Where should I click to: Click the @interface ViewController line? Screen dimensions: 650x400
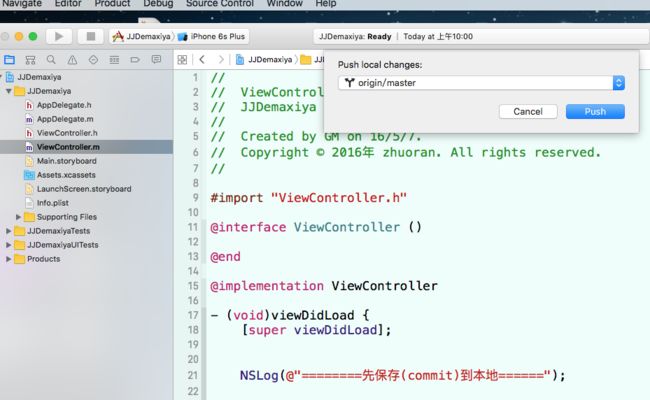[x=316, y=227]
